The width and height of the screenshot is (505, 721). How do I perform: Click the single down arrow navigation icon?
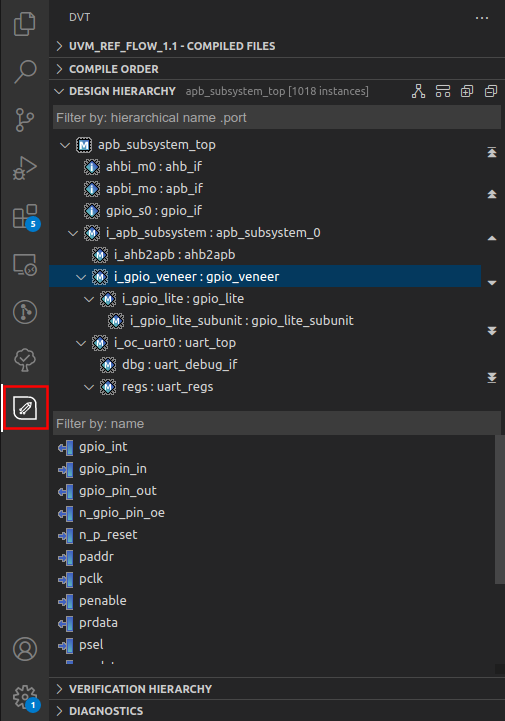(492, 283)
